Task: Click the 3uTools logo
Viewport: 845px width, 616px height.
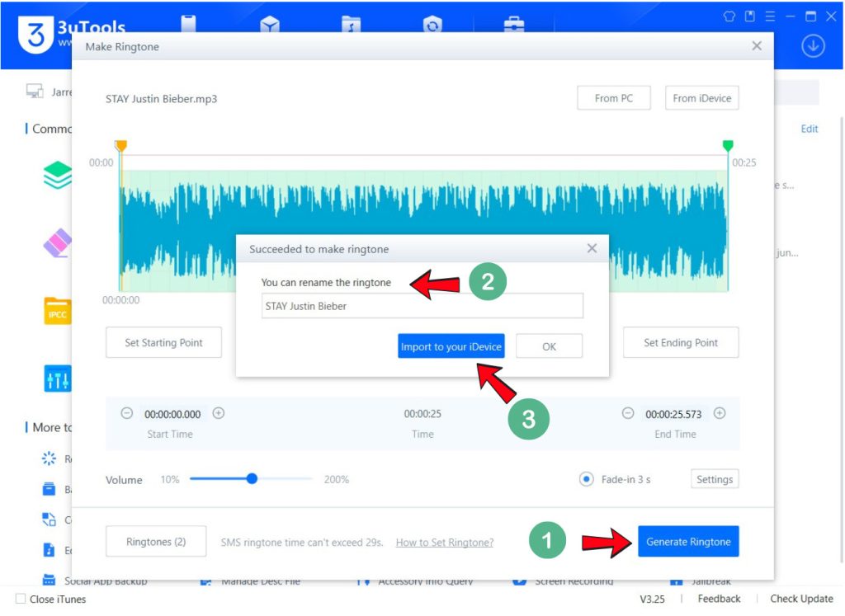Action: (36, 34)
